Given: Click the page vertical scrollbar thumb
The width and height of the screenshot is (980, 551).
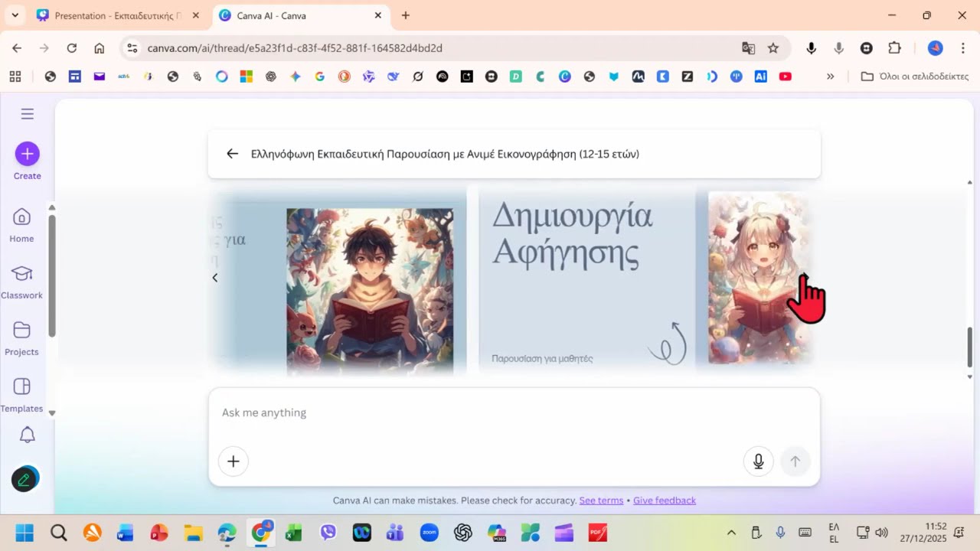Looking at the screenshot, I should coord(970,347).
